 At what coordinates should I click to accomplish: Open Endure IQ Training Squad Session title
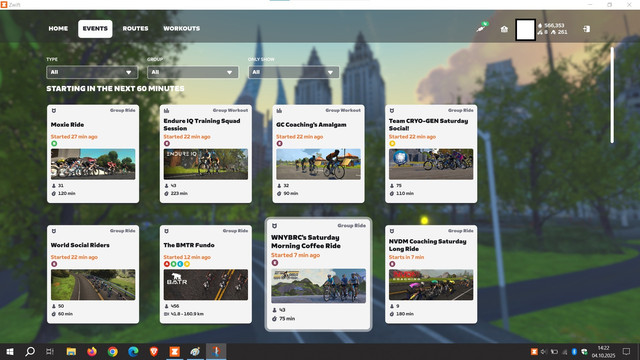(202, 124)
